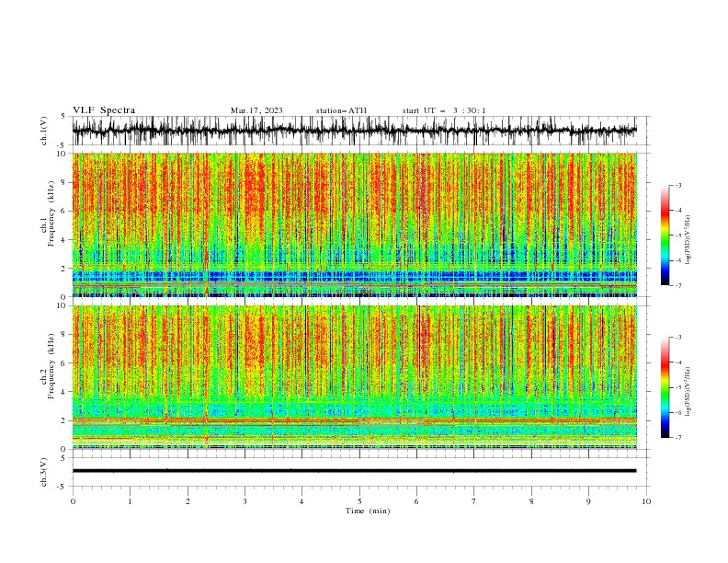Click the '-7' label on ch.2 colorbar
Screen dimensions: 728x563
[x=677, y=437]
